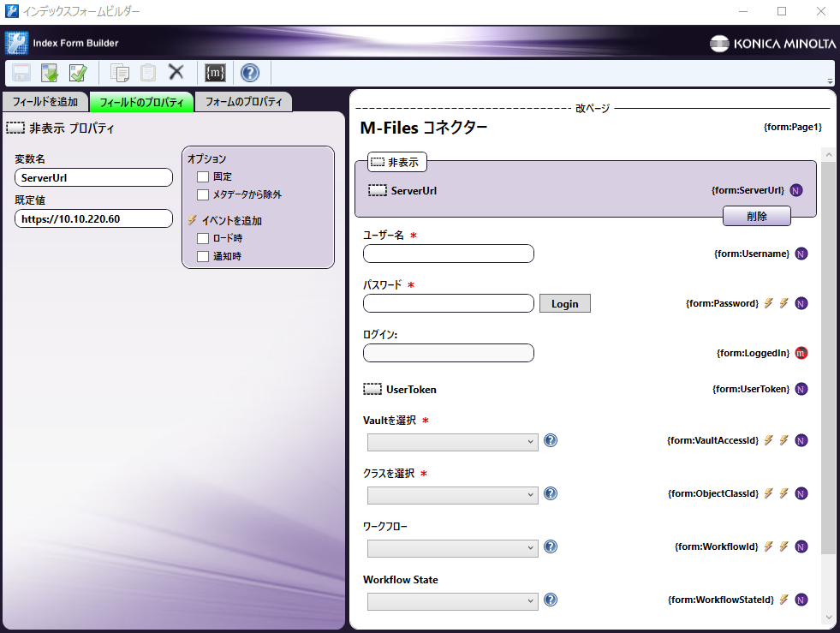This screenshot has width=840, height=633.
Task: Open the ワークフロー dropdown
Action: tap(453, 548)
